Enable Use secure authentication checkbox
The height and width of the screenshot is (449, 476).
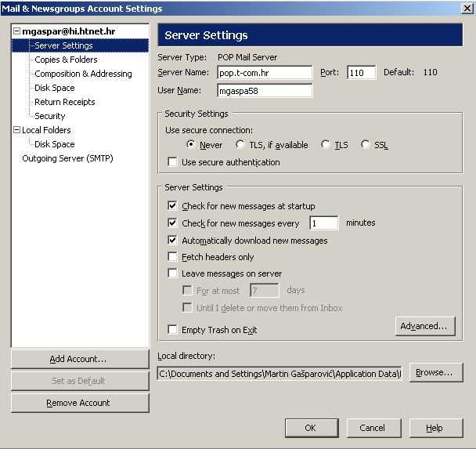point(172,162)
